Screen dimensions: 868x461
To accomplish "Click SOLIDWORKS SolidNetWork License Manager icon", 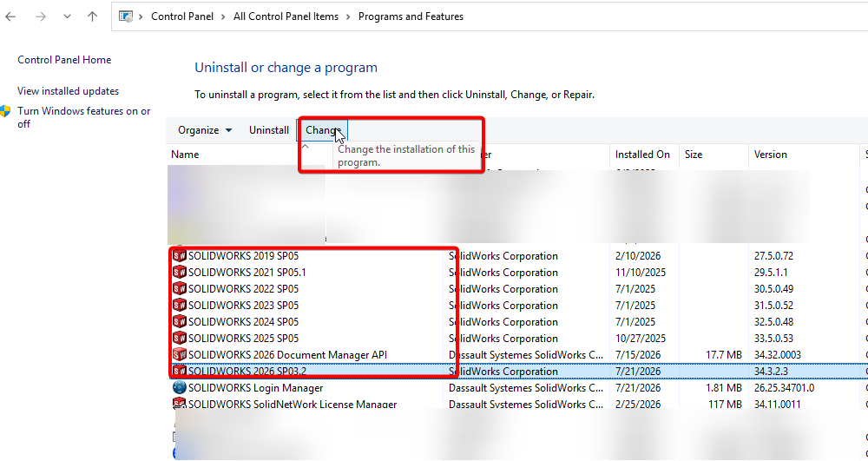I will click(180, 404).
